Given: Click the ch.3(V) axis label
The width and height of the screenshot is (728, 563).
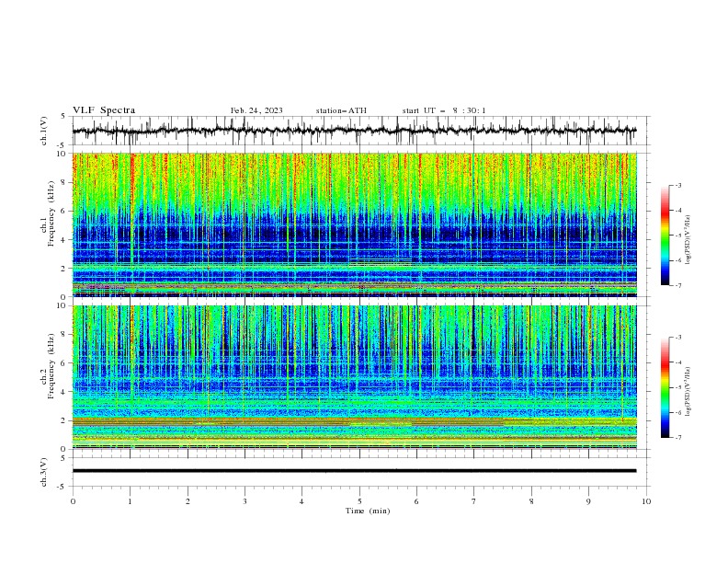Looking at the screenshot, I should (44, 472).
